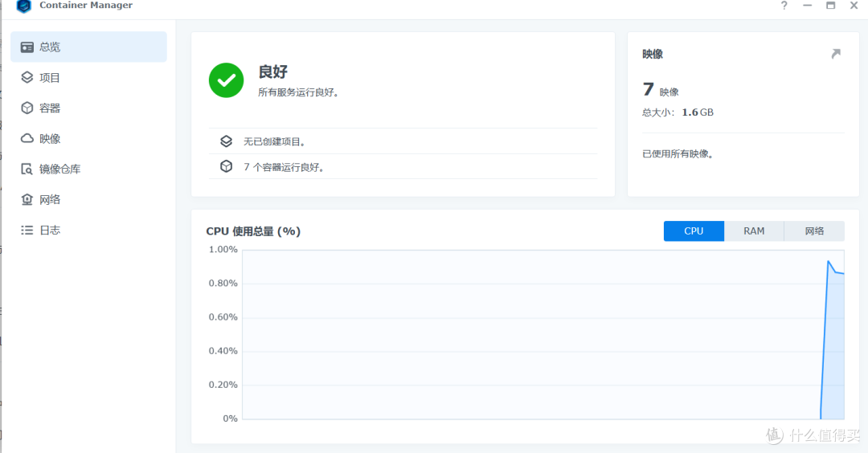Select the 总览 overview menu item
Image resolution: width=868 pixels, height=453 pixels.
[88, 47]
